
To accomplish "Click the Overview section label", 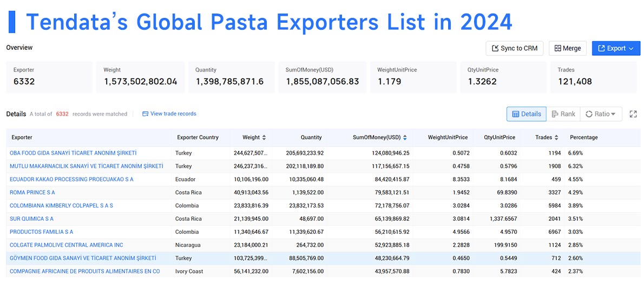I will tap(19, 48).
